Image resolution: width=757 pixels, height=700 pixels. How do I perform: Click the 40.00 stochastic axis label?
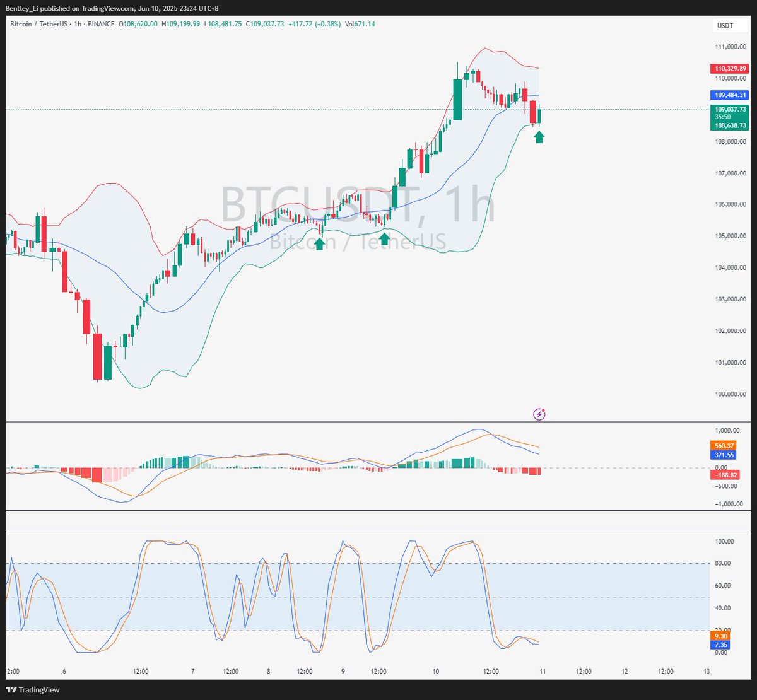coord(724,608)
